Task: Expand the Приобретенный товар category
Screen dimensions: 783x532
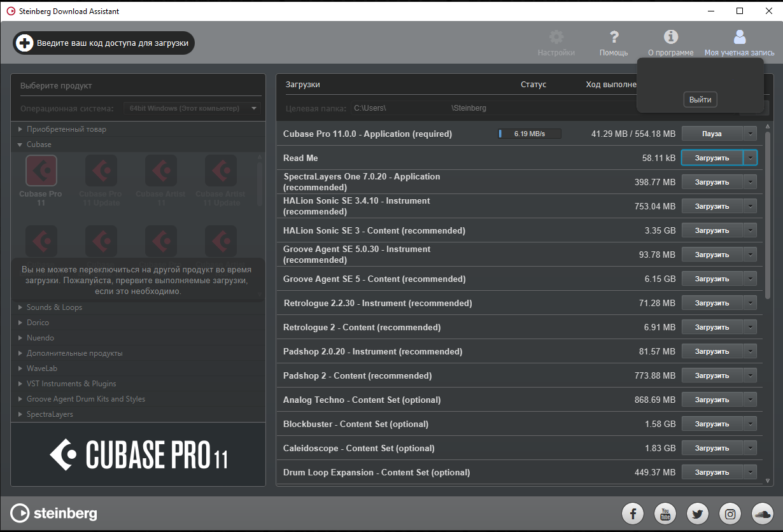Action: point(20,129)
